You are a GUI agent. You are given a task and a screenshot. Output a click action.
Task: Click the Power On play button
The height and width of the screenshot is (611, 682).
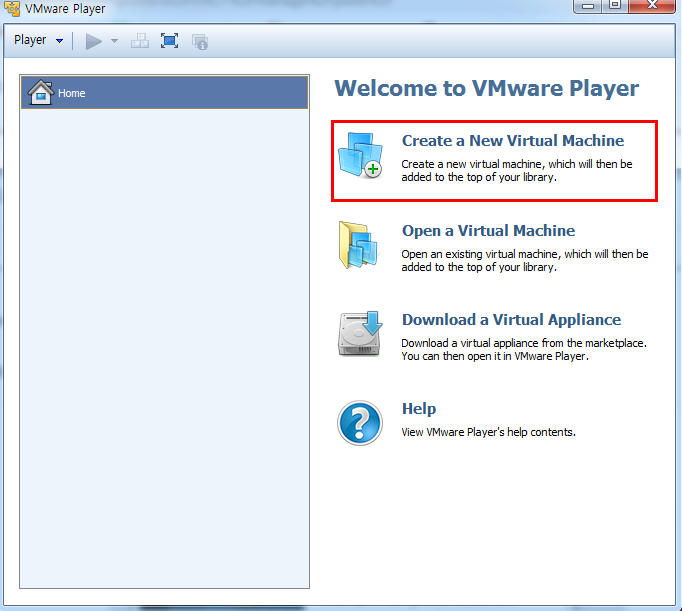click(x=93, y=41)
